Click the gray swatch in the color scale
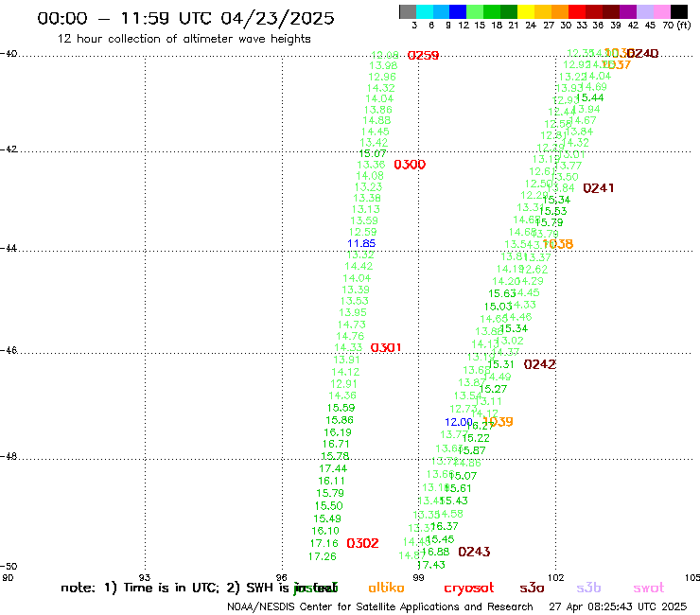This screenshot has height=615, width=700. [x=408, y=11]
